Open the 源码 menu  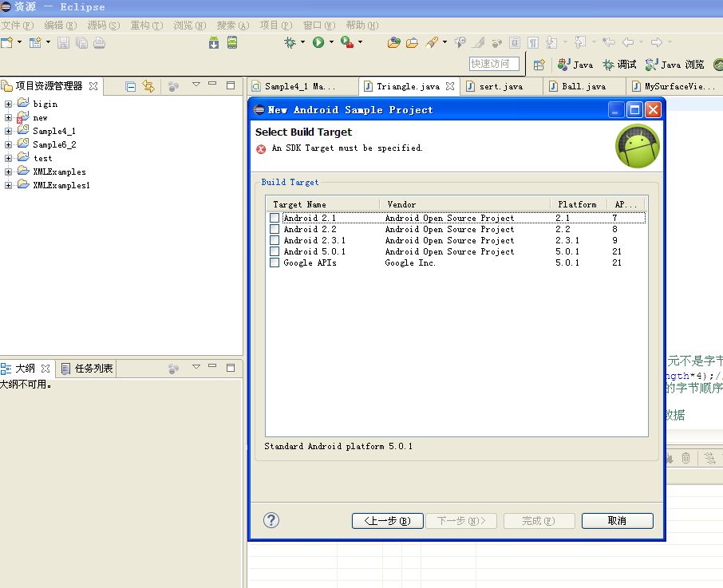(x=103, y=26)
